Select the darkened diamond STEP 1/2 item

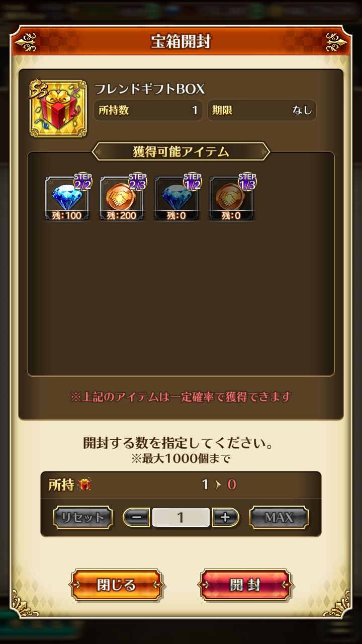point(176,197)
